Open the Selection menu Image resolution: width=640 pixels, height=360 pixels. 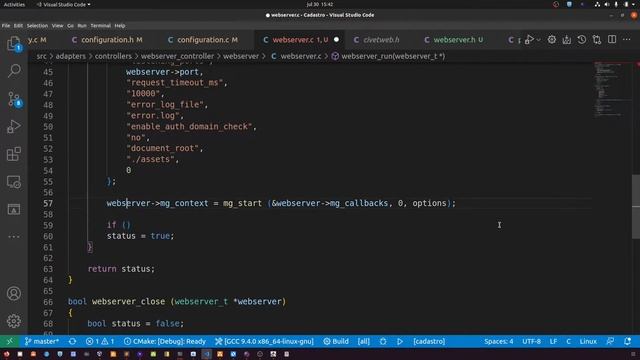point(37,25)
